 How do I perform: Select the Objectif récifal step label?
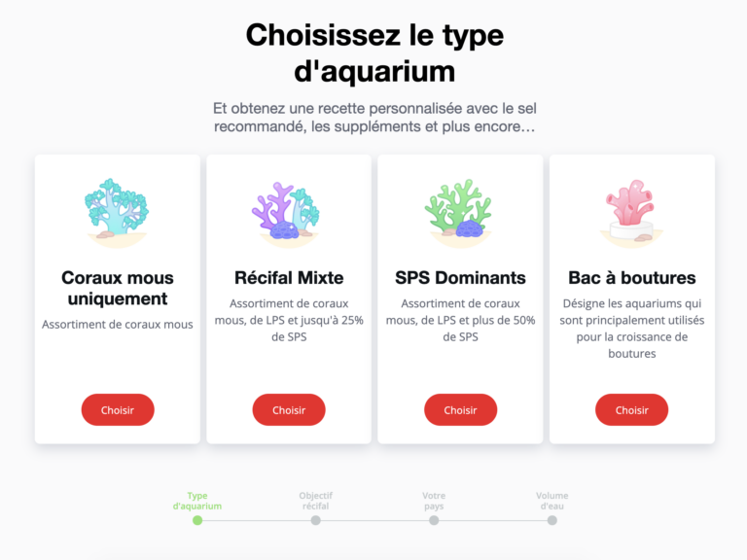[x=315, y=501]
